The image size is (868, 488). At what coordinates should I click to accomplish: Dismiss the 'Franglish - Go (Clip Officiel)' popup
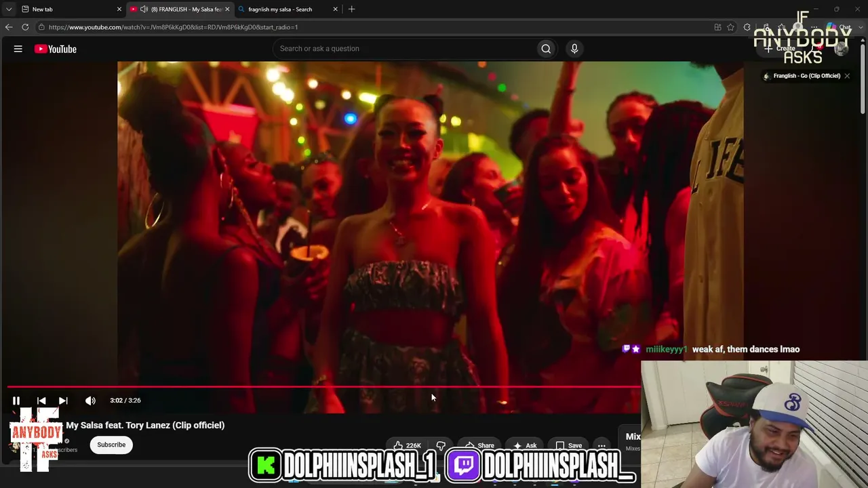pos(847,76)
